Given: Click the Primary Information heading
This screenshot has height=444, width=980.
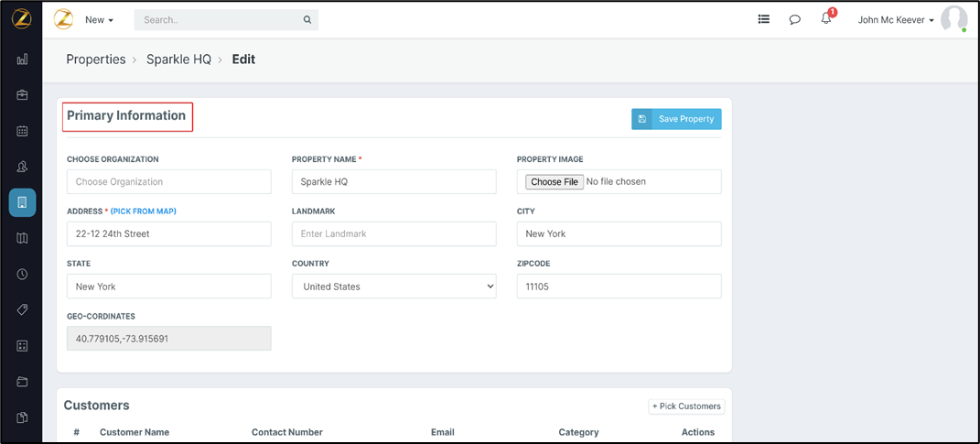Looking at the screenshot, I should 126,115.
